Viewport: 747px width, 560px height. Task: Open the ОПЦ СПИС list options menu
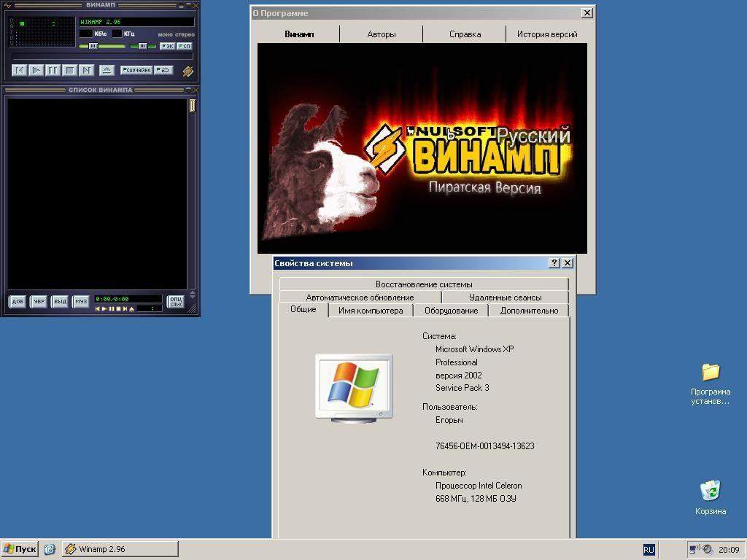coord(176,301)
